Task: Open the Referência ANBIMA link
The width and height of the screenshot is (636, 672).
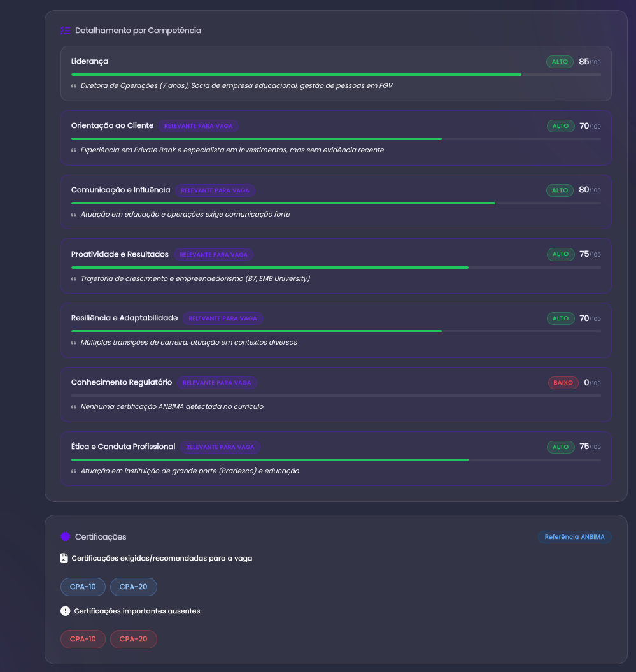Action: pos(574,537)
